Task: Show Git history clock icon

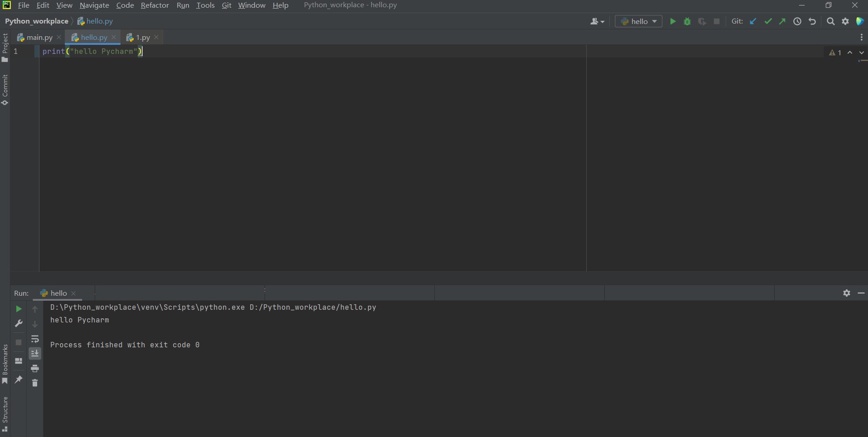Action: 797,21
